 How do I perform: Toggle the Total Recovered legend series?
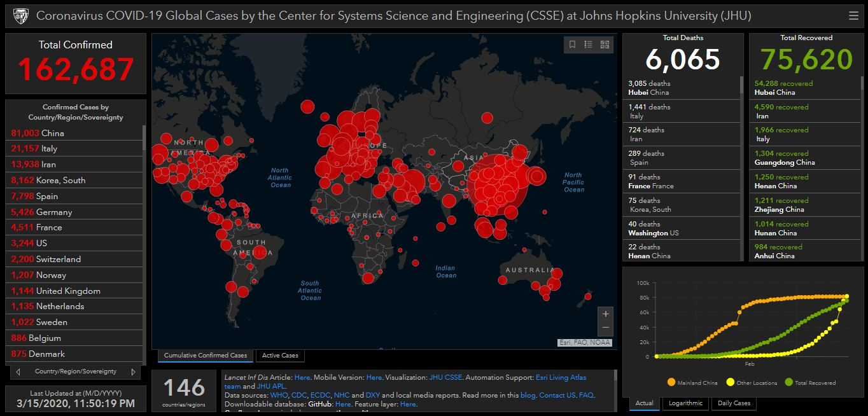coord(810,382)
